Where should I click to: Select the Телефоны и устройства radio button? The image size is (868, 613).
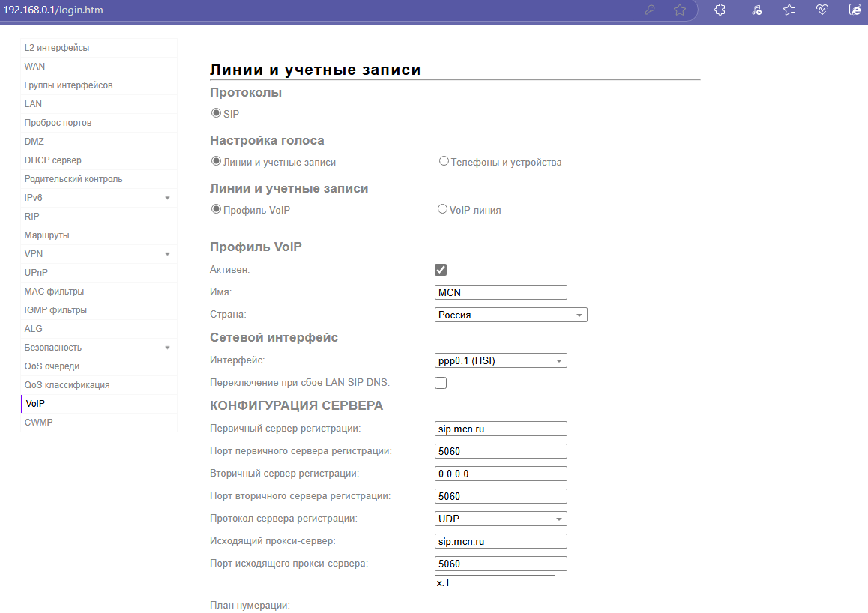click(443, 160)
